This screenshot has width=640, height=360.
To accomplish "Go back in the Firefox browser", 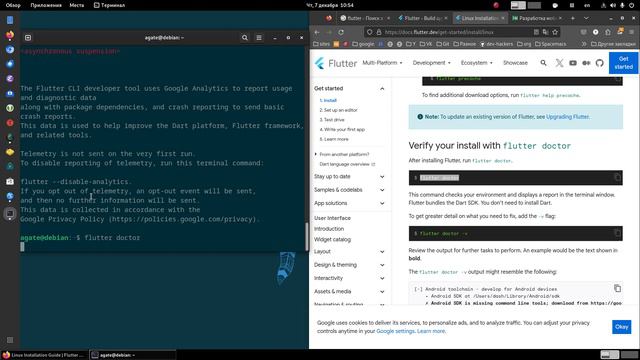I will 317,32.
